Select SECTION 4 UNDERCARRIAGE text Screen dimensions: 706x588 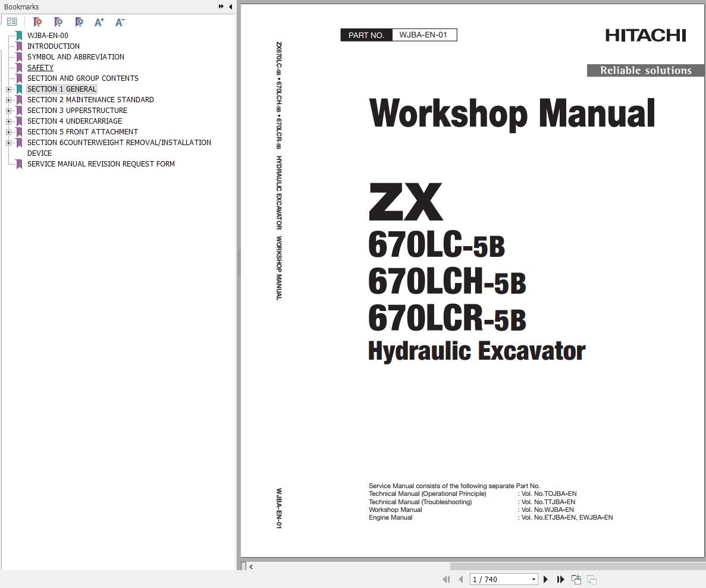pyautogui.click(x=74, y=121)
